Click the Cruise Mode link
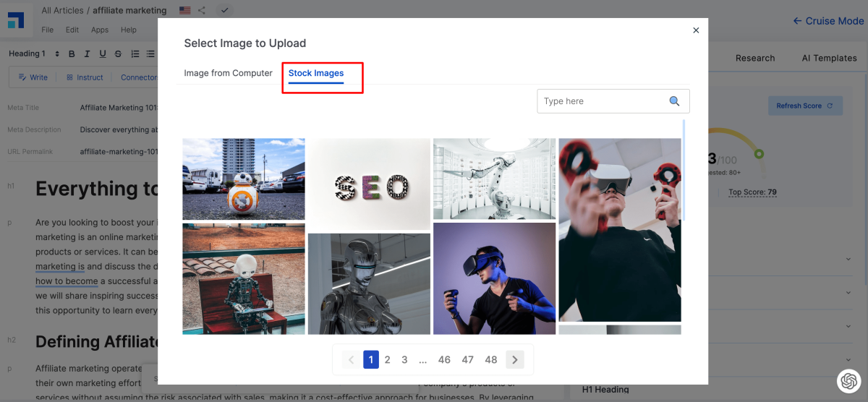The width and height of the screenshot is (868, 402). coord(828,21)
